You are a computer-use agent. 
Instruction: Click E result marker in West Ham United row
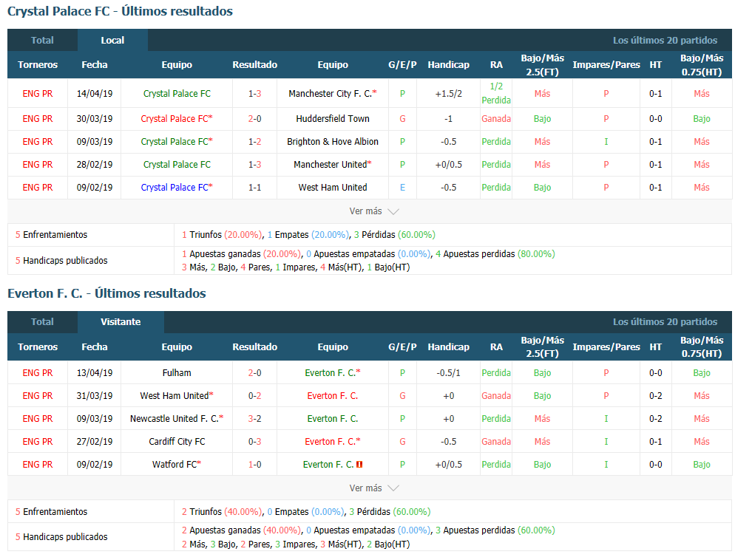tap(402, 188)
